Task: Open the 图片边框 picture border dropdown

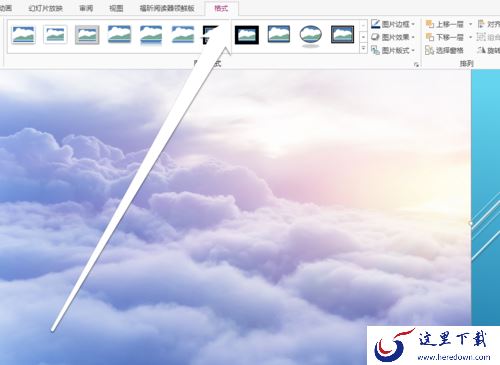Action: (x=393, y=24)
